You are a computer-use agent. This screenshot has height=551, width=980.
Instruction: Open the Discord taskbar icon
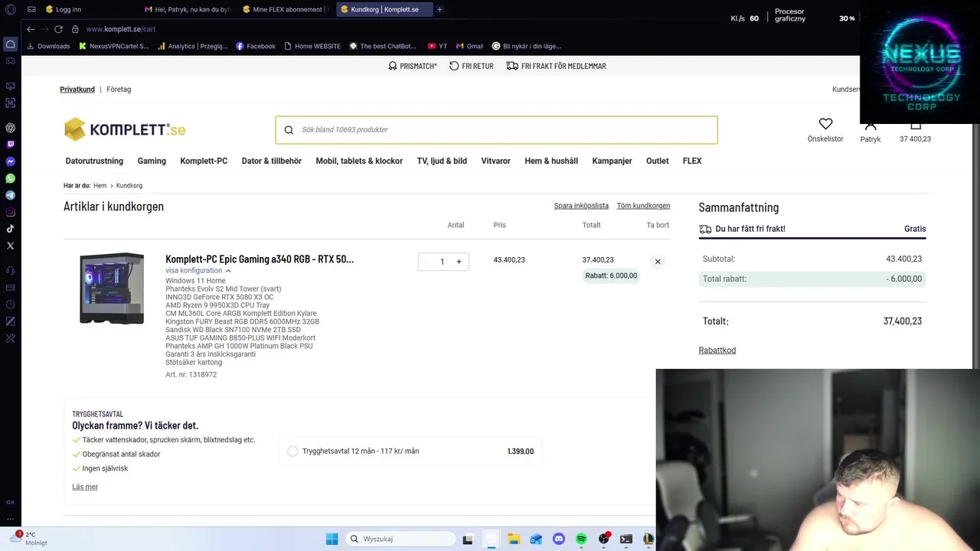[x=559, y=539]
